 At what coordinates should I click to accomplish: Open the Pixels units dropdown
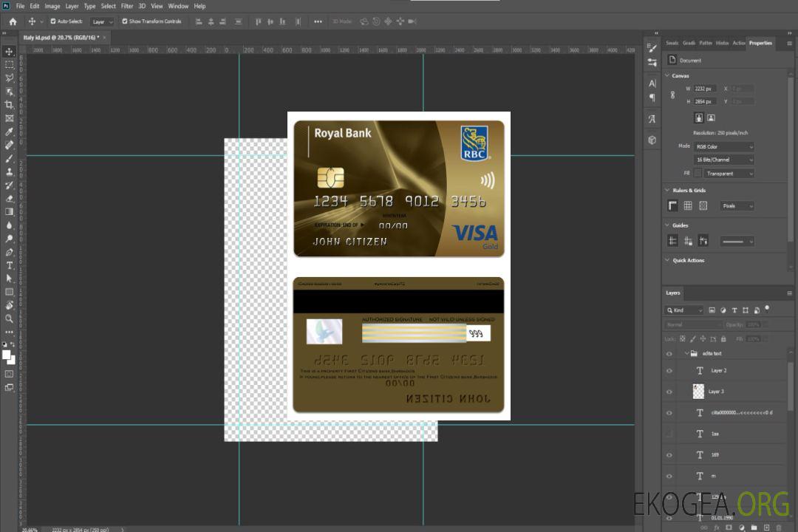tap(737, 206)
